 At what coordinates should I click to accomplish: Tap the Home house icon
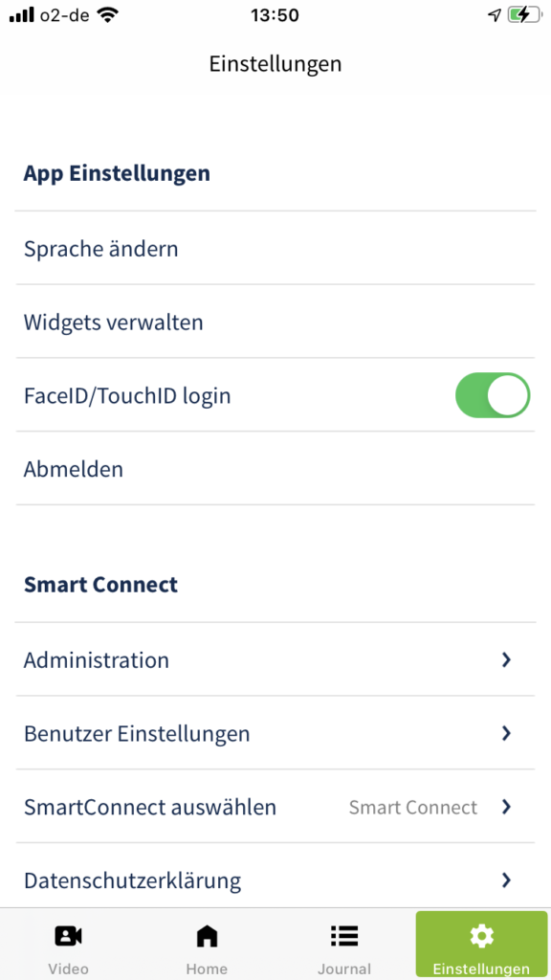[207, 936]
